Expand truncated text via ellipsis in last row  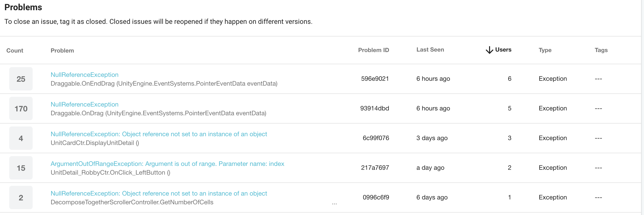pos(334,203)
